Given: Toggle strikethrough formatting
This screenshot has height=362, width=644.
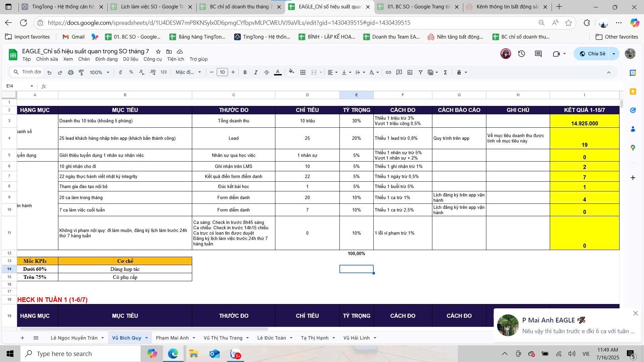Looking at the screenshot, I should (267, 72).
